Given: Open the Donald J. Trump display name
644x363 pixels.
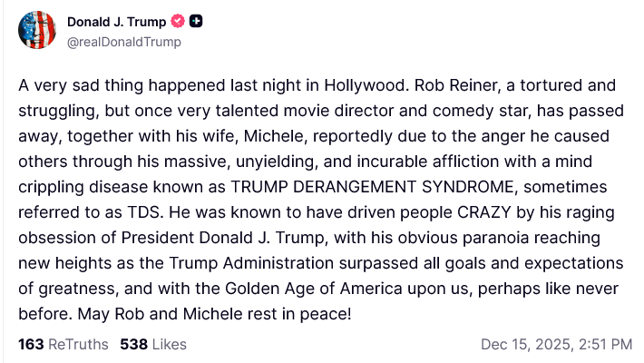Looking at the screenshot, I should (115, 21).
